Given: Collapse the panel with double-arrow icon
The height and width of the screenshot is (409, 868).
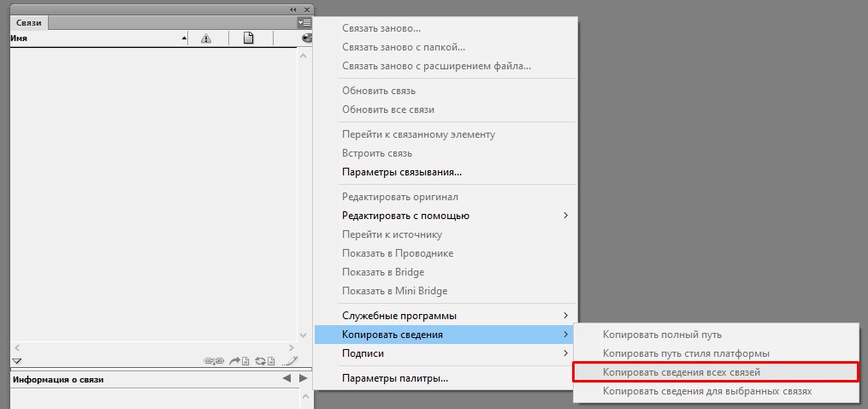Looking at the screenshot, I should coord(292,10).
